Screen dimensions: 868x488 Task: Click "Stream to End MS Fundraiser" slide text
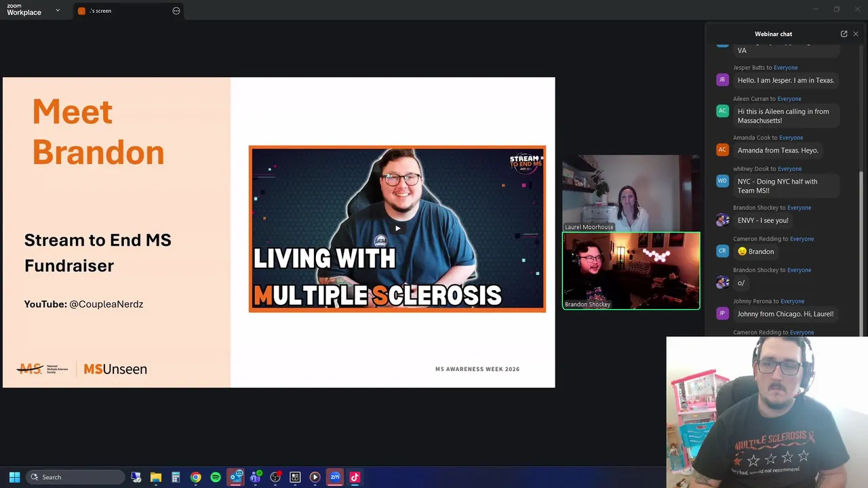(x=98, y=253)
